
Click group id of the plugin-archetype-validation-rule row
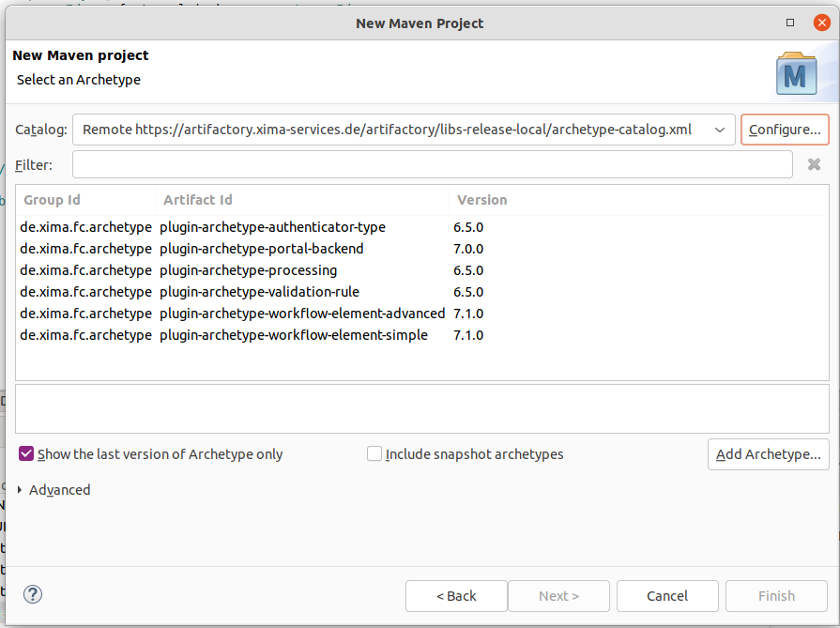pyautogui.click(x=85, y=292)
